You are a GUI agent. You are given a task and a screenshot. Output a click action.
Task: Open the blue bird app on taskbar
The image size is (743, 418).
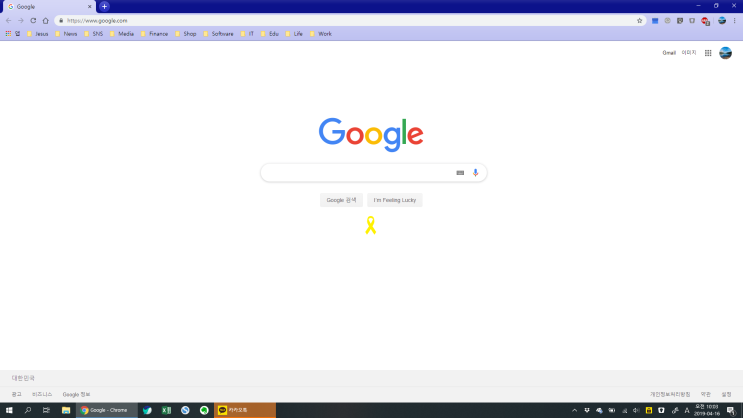tap(147, 410)
